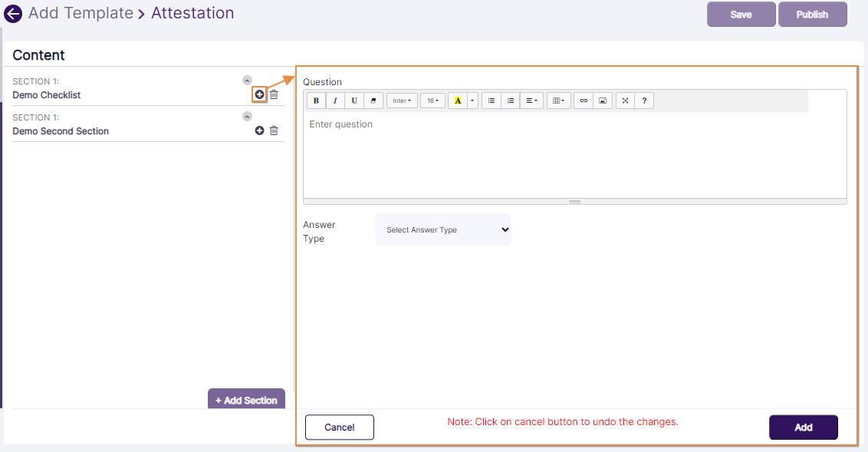This screenshot has height=452, width=868.
Task: Open the font size dropdown
Action: click(x=431, y=100)
